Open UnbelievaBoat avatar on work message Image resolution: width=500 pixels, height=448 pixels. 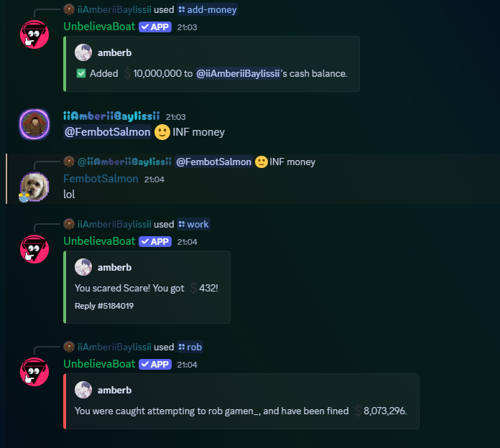pos(34,249)
